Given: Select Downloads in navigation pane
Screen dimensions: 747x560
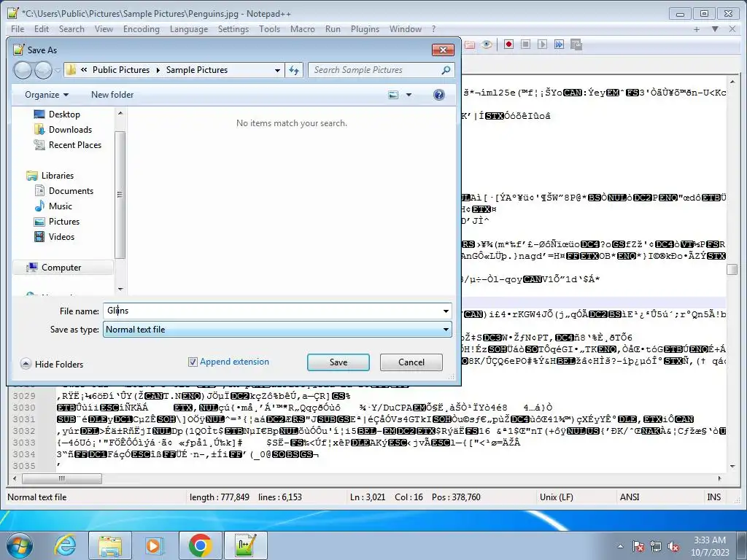Looking at the screenshot, I should point(70,130).
